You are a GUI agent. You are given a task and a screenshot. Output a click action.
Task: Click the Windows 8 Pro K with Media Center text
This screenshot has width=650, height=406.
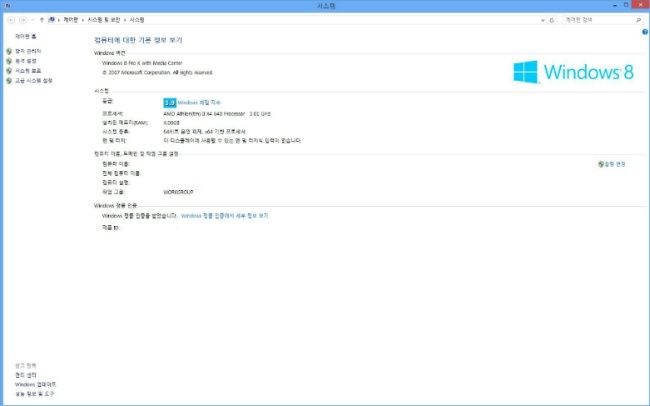[x=142, y=63]
